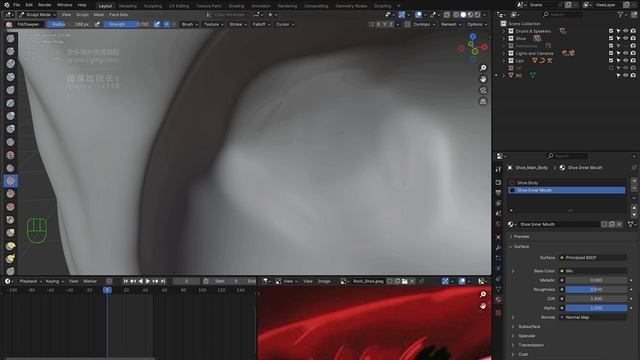This screenshot has height=360, width=640.
Task: Toggle Y axis symmetry
Action: coord(385,24)
